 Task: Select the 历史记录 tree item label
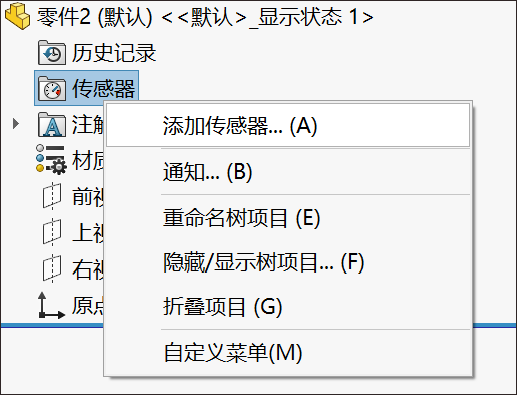pyautogui.click(x=114, y=53)
